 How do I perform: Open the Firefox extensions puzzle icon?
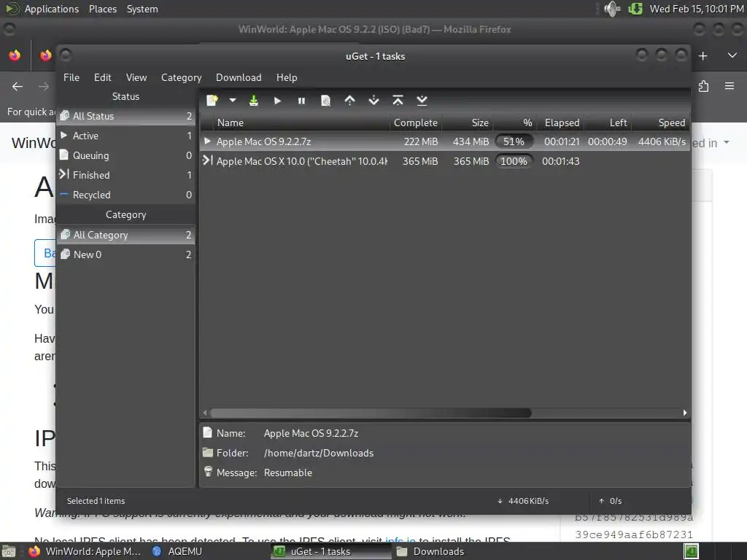point(704,86)
